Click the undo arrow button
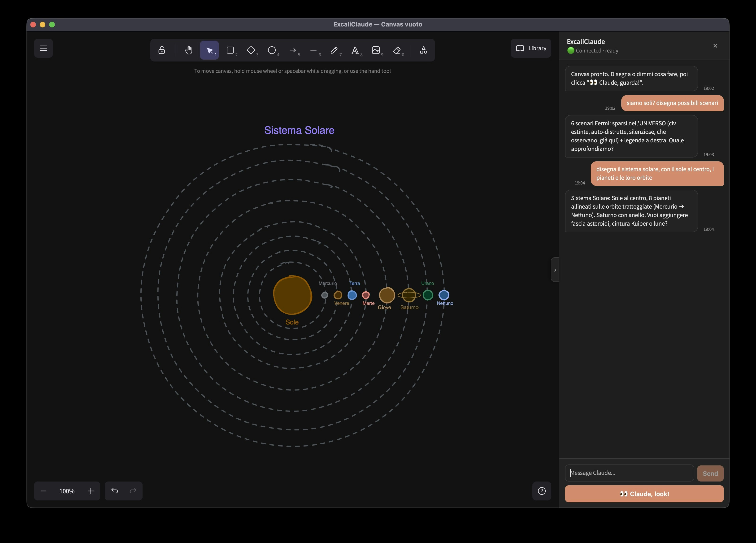 tap(115, 491)
